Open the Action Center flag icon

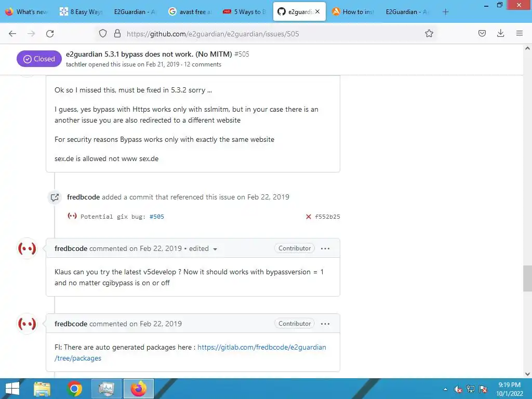pyautogui.click(x=483, y=389)
